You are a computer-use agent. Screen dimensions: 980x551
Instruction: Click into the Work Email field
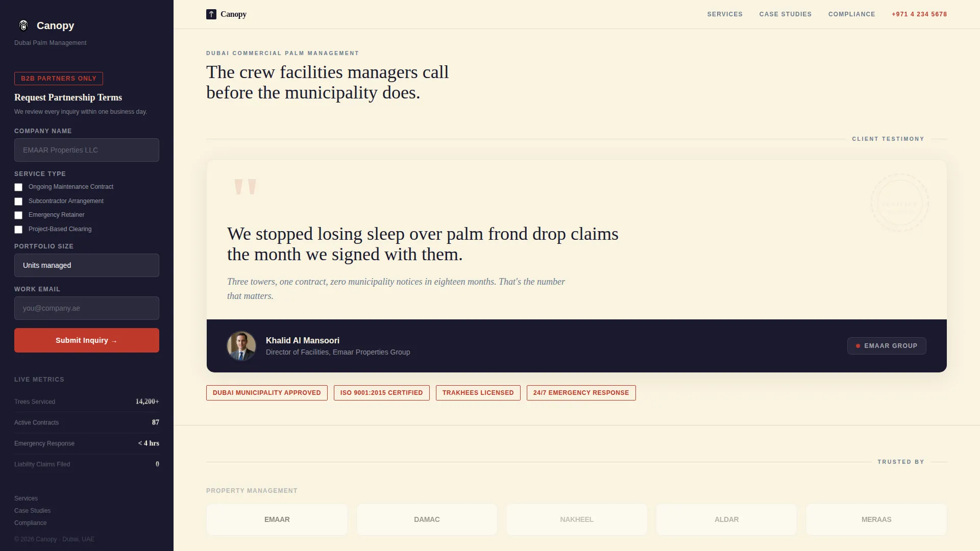tap(87, 308)
